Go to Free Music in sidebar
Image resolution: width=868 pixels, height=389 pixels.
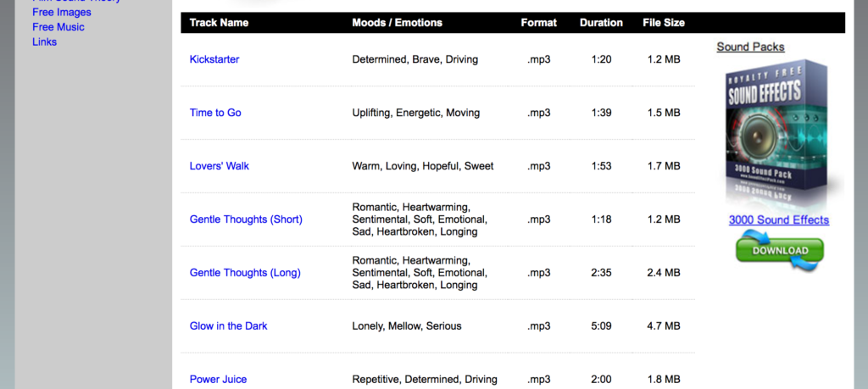tap(58, 27)
